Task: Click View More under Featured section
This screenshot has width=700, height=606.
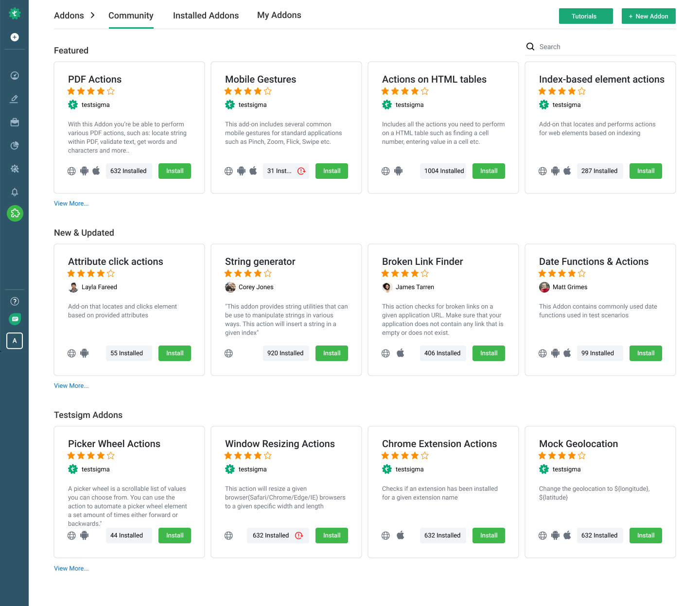Action: click(x=71, y=204)
